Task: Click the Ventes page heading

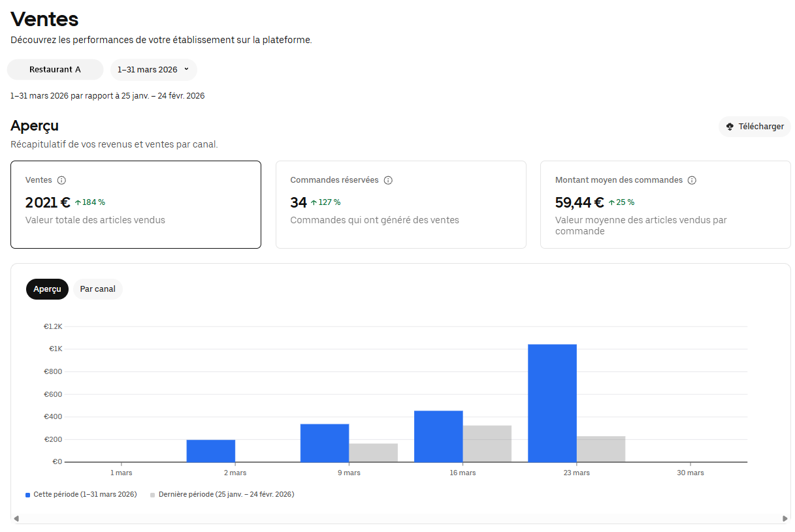Action: (x=44, y=19)
